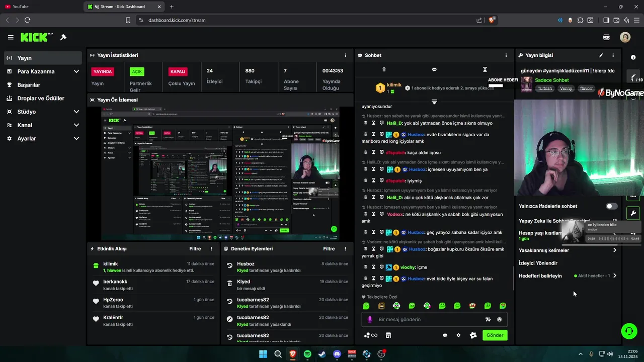Open the hamburger menu beside Kick logo
The height and width of the screenshot is (362, 644).
pyautogui.click(x=11, y=37)
